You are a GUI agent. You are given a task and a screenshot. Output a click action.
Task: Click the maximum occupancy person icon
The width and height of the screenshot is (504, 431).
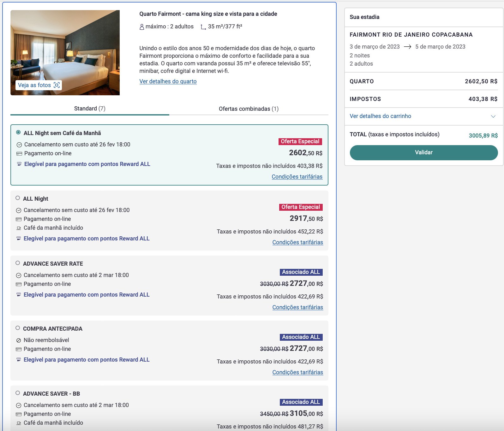(x=142, y=27)
